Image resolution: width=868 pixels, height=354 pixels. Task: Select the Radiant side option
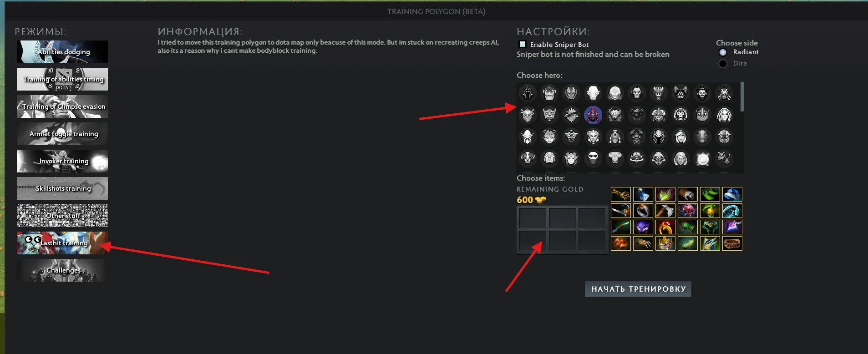click(x=723, y=52)
